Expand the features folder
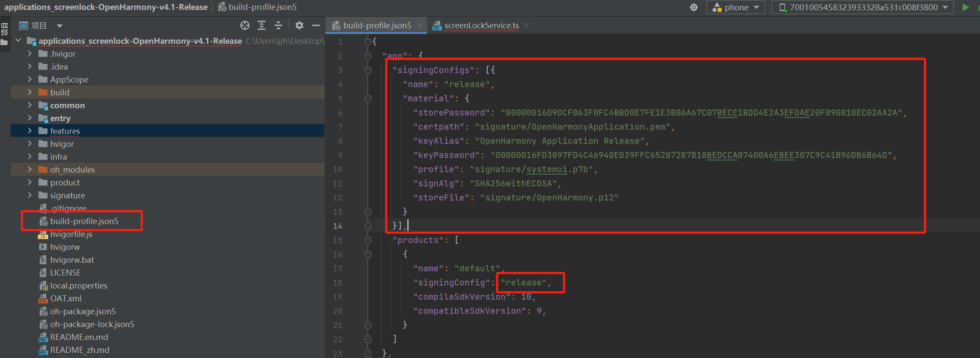Image resolution: width=980 pixels, height=358 pixels. pyautogui.click(x=30, y=131)
